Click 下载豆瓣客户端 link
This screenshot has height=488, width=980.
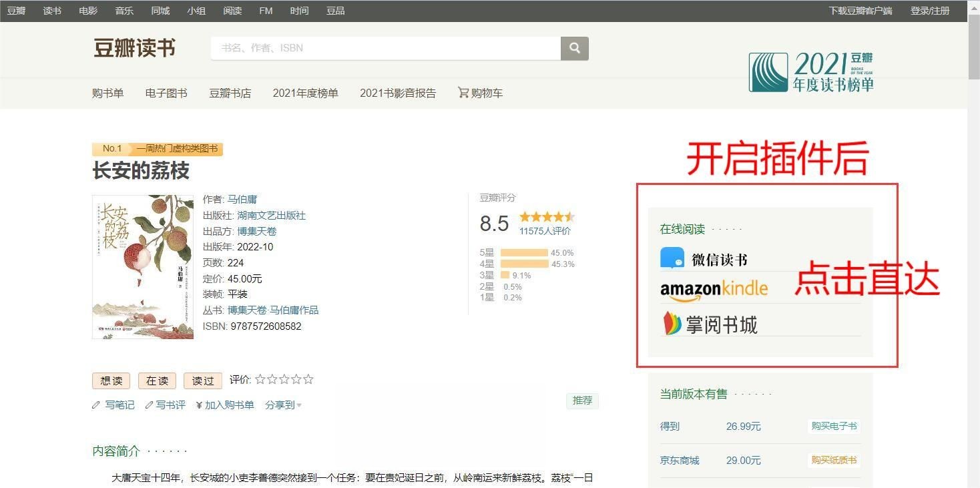(x=861, y=11)
